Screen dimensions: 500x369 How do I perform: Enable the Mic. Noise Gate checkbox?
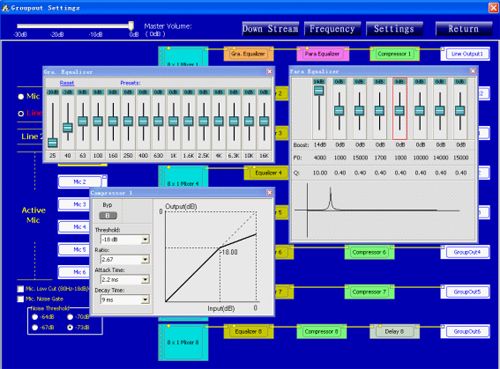pos(21,299)
